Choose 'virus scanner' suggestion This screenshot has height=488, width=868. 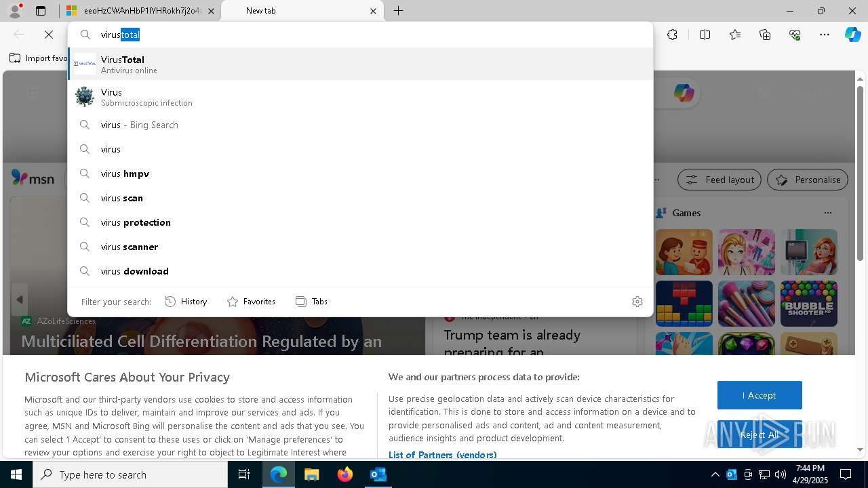click(360, 247)
